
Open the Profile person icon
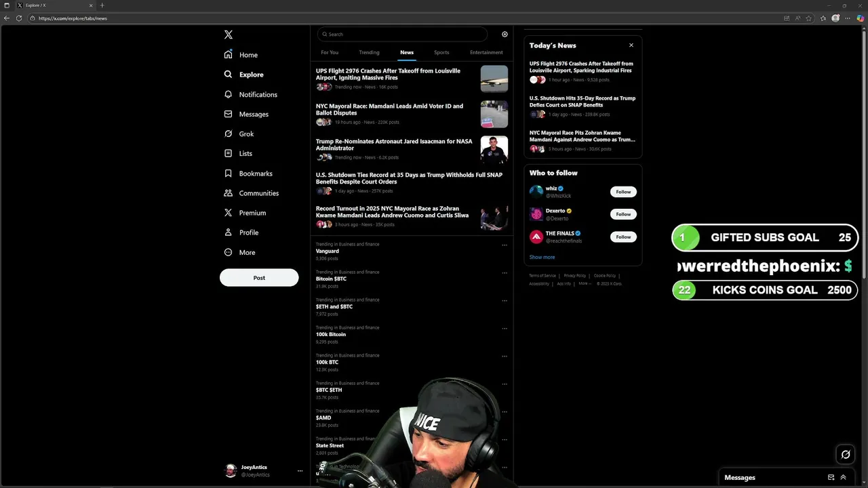(x=229, y=232)
